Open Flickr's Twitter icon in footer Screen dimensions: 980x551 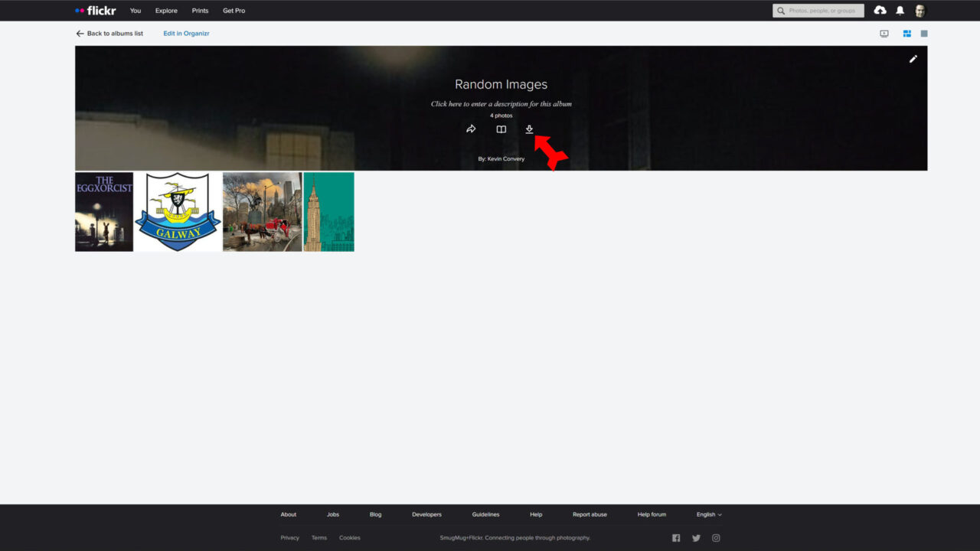pyautogui.click(x=696, y=538)
